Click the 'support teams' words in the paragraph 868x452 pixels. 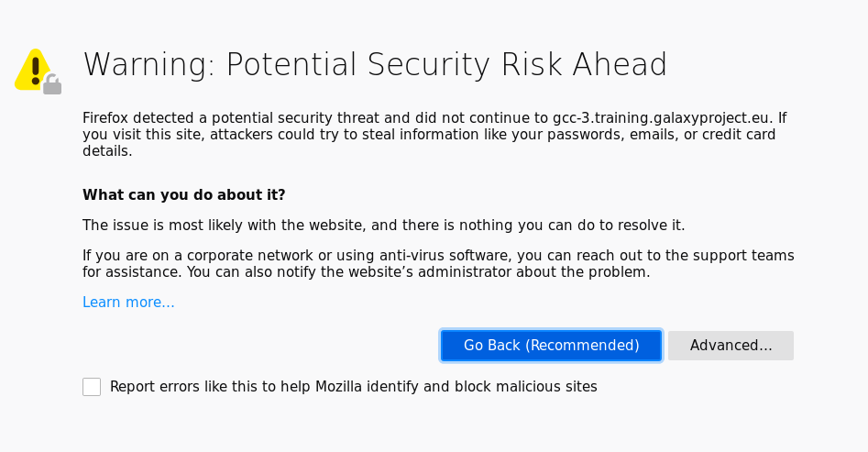tap(742, 256)
